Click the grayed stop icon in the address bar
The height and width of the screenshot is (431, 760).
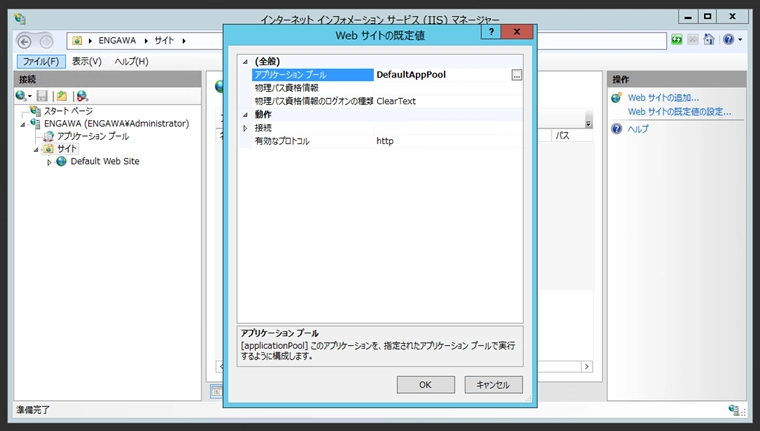click(693, 40)
